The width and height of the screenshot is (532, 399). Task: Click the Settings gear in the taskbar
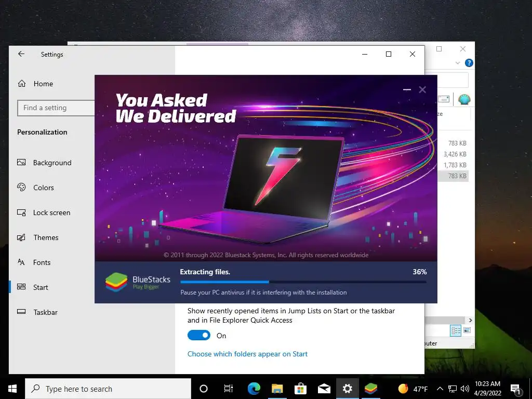[348, 389]
